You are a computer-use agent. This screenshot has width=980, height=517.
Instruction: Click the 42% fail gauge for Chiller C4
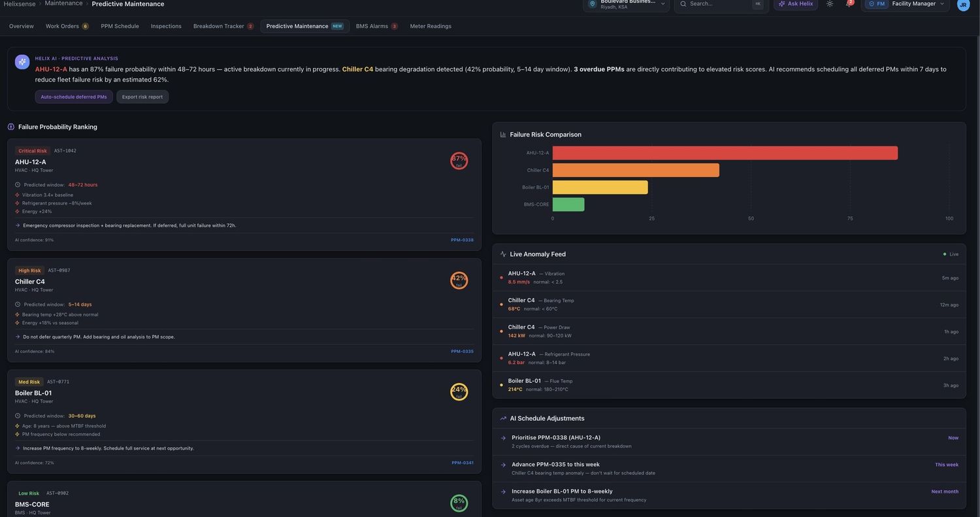coord(459,280)
